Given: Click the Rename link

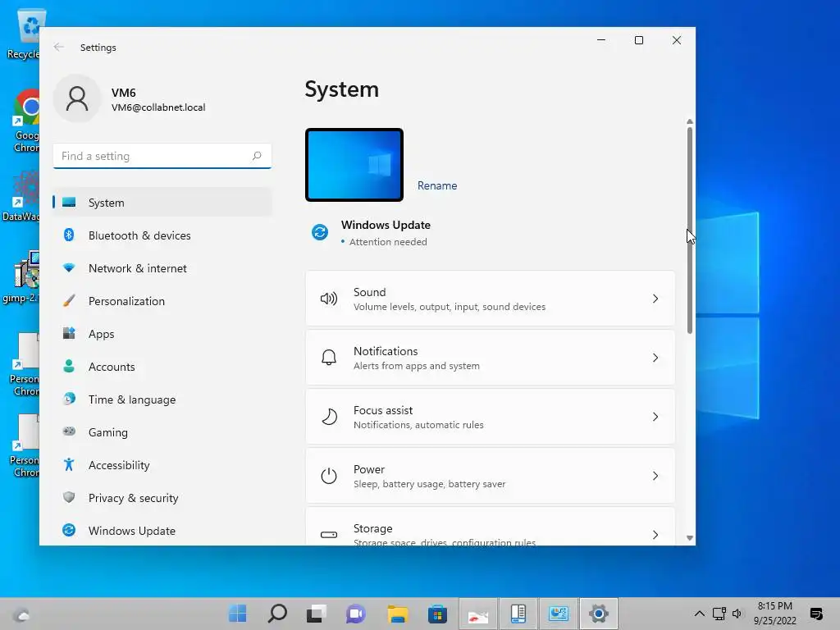Looking at the screenshot, I should click(437, 185).
